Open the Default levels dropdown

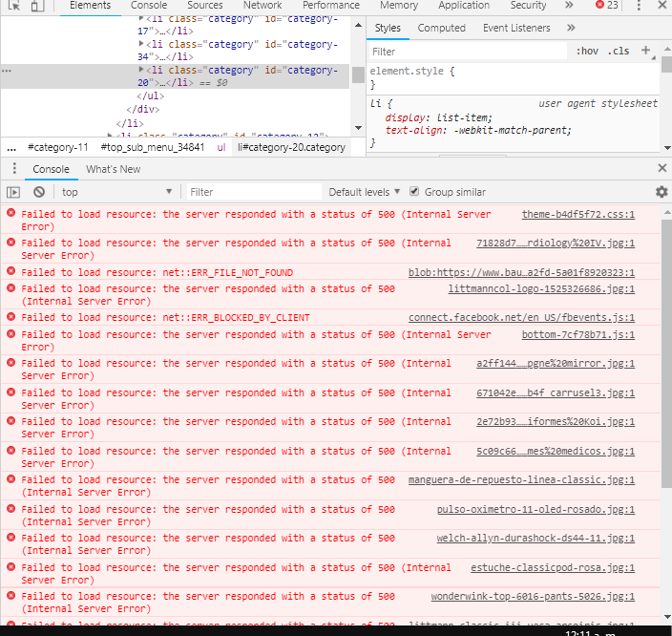tap(365, 192)
